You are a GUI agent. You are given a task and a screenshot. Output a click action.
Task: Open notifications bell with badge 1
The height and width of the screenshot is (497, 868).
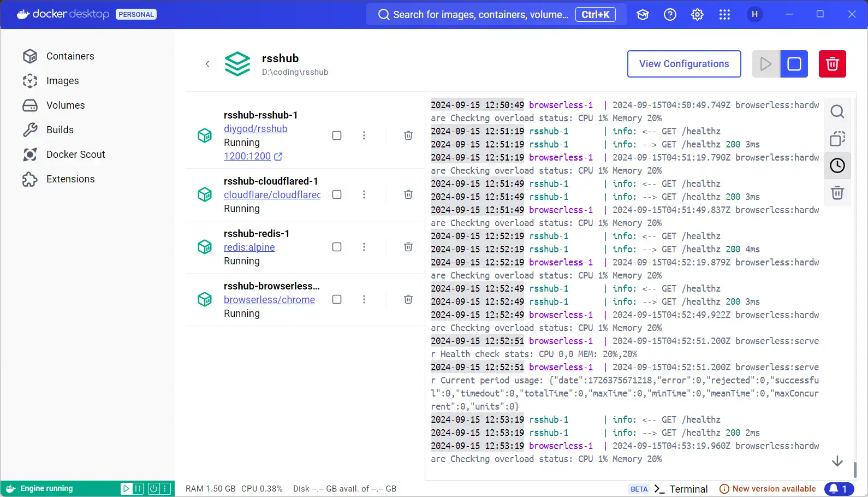(x=839, y=489)
